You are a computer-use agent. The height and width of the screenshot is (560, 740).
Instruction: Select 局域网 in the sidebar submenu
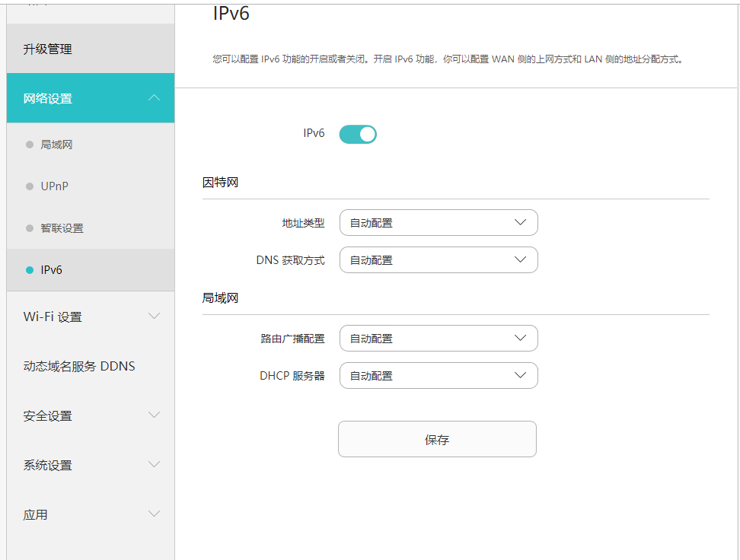[x=91, y=145]
